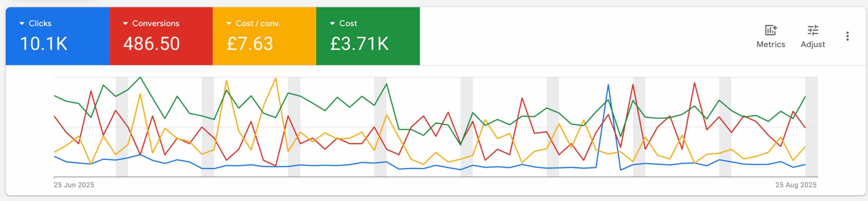
Task: Click the dropdown arrow icon on Conversions card
Action: [x=125, y=24]
